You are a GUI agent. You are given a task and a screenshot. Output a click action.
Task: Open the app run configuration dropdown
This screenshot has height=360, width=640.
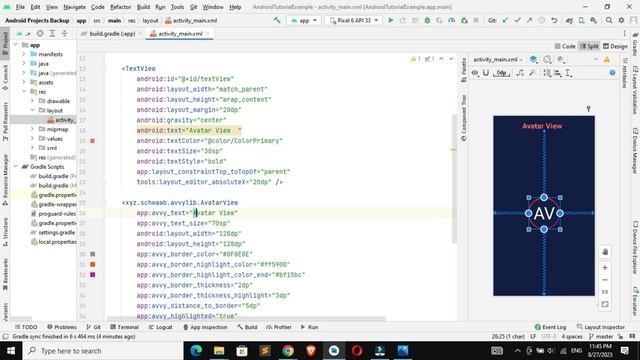[304, 20]
